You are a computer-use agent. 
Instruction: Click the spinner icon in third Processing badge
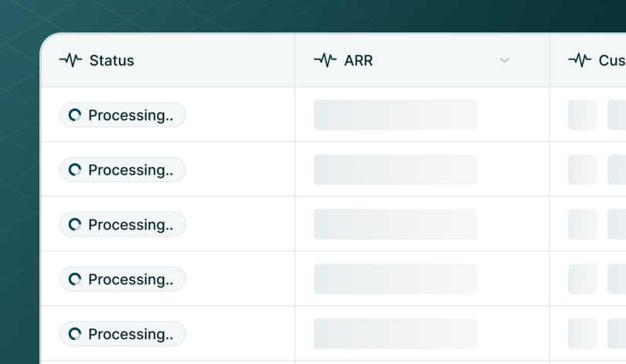[x=75, y=224]
